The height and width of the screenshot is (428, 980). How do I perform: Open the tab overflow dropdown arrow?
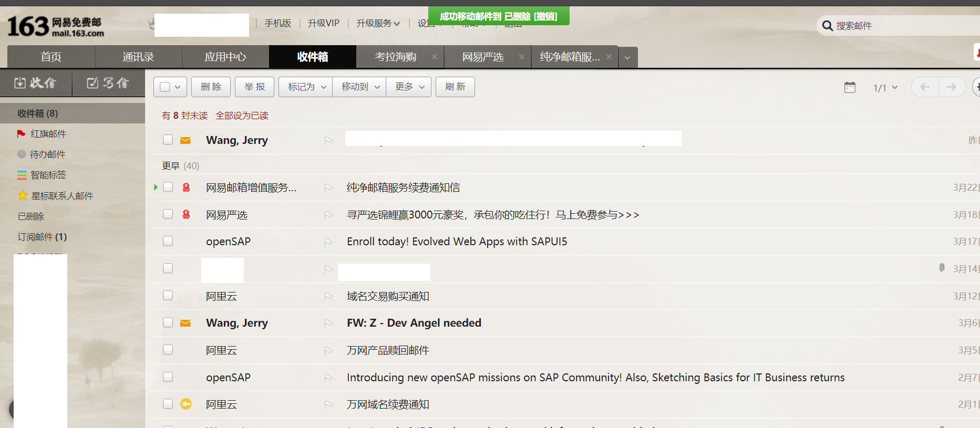pyautogui.click(x=627, y=57)
